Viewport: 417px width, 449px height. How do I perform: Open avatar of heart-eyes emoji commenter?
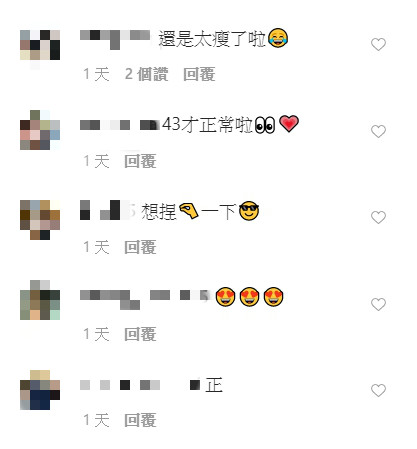click(x=40, y=300)
